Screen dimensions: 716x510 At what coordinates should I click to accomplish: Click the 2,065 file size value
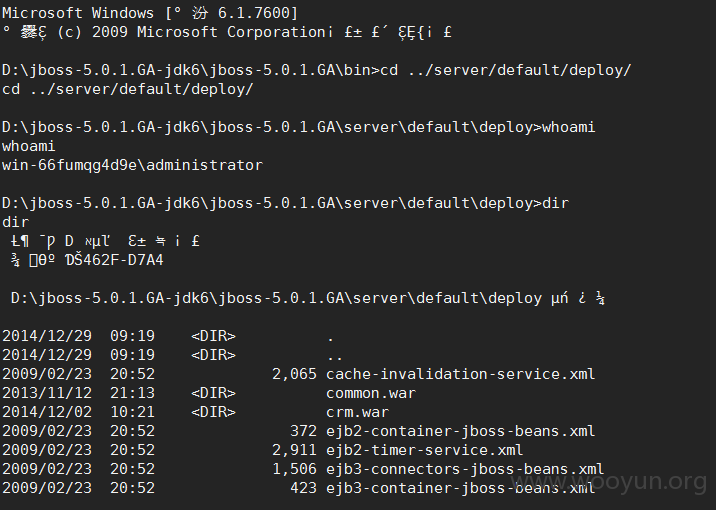(295, 374)
